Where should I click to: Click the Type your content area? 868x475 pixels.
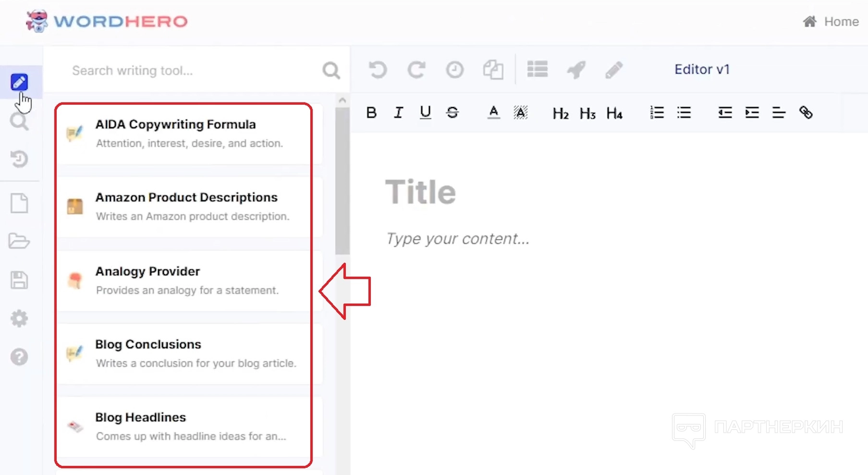point(458,239)
